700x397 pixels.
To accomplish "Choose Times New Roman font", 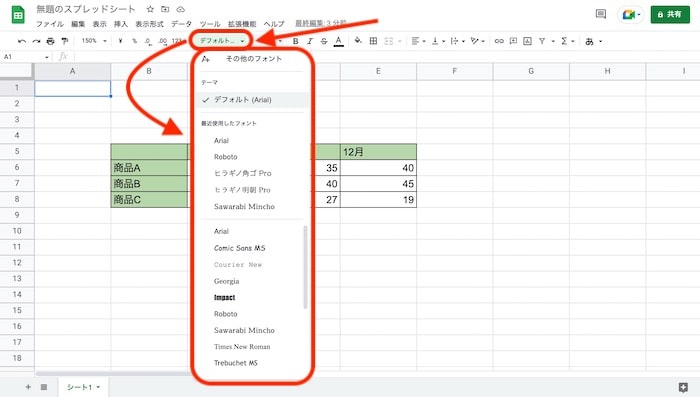I will (242, 347).
